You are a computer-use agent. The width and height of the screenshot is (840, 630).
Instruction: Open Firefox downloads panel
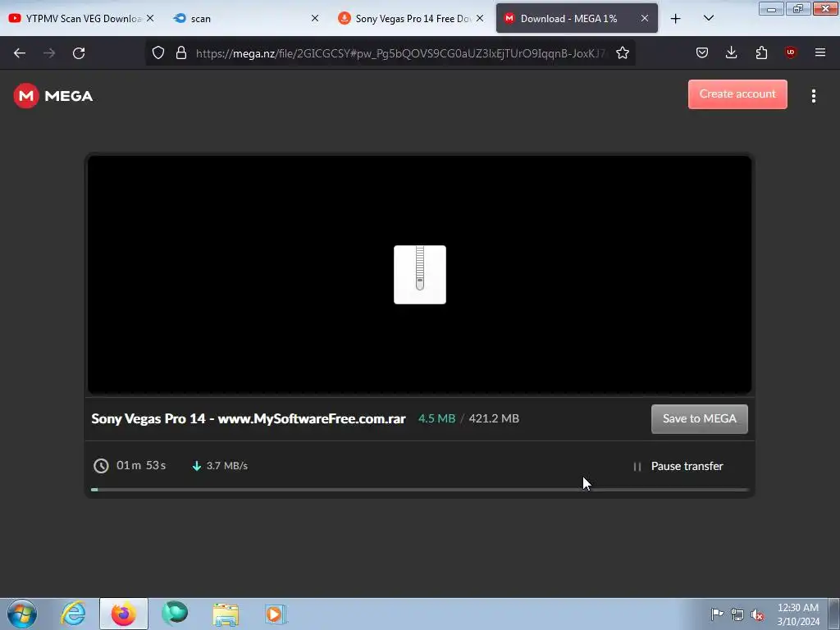[x=731, y=52]
